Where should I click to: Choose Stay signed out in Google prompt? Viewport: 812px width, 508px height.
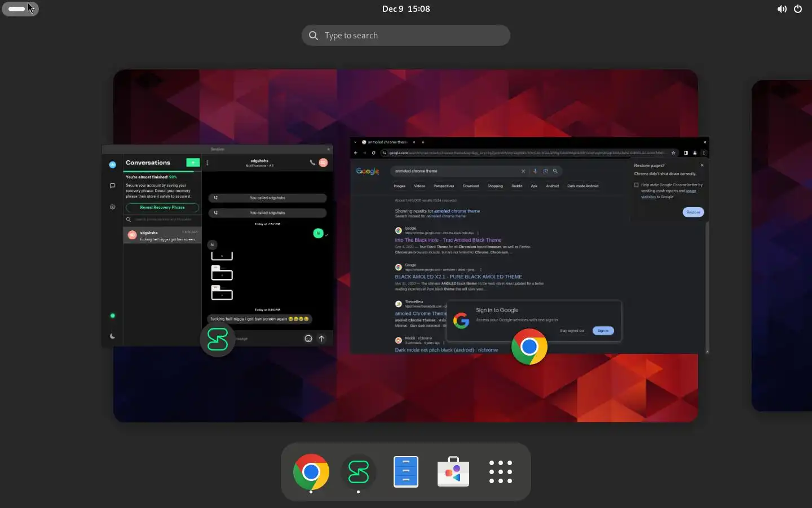(572, 331)
